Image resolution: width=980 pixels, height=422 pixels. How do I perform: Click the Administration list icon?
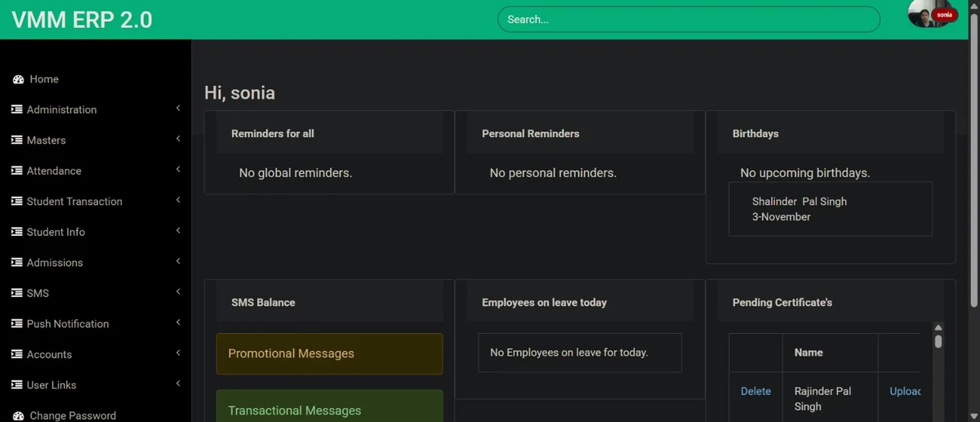(16, 109)
